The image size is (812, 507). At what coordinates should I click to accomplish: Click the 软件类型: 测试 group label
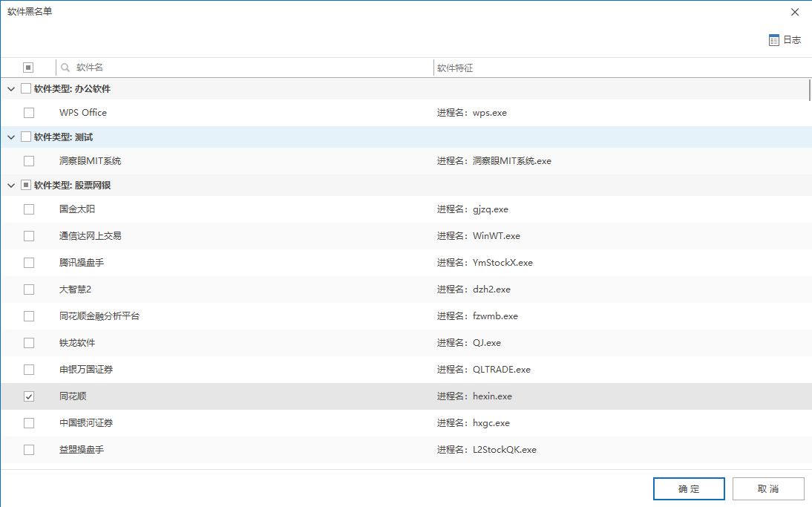[x=63, y=137]
